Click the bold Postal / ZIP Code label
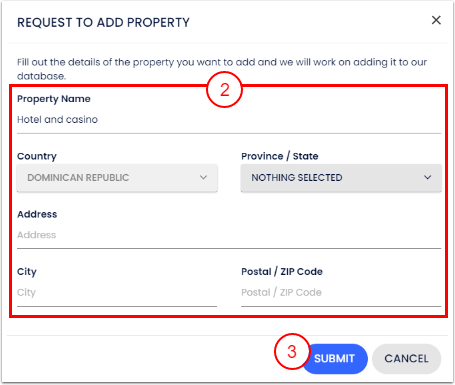455x385 pixels. click(x=282, y=272)
